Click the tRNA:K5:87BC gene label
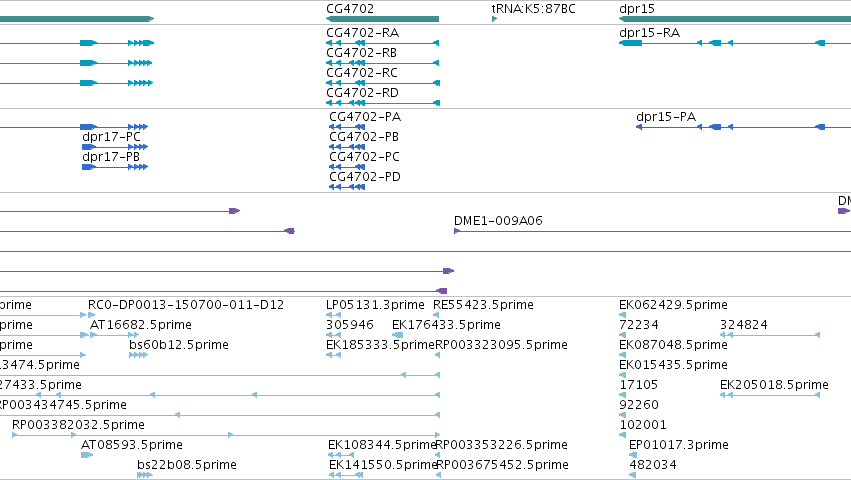 click(x=534, y=9)
